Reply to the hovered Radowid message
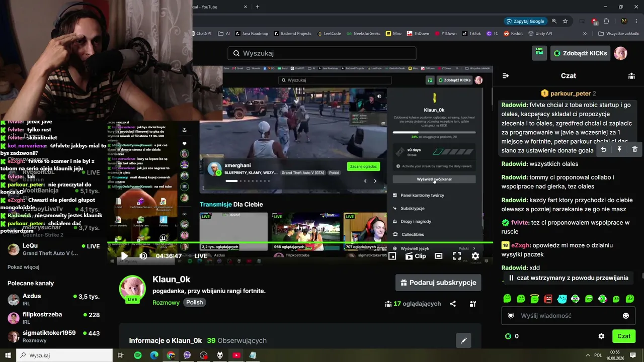Screen dimensions: 644x362 point(604,149)
